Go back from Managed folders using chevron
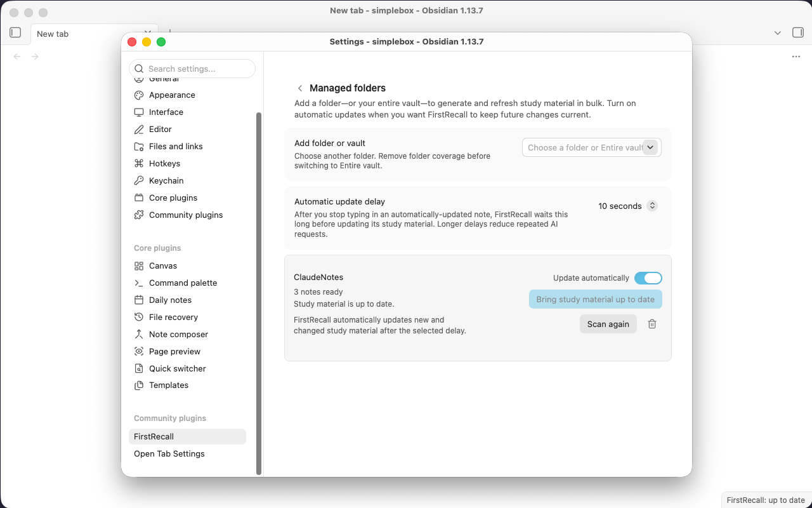 (300, 88)
